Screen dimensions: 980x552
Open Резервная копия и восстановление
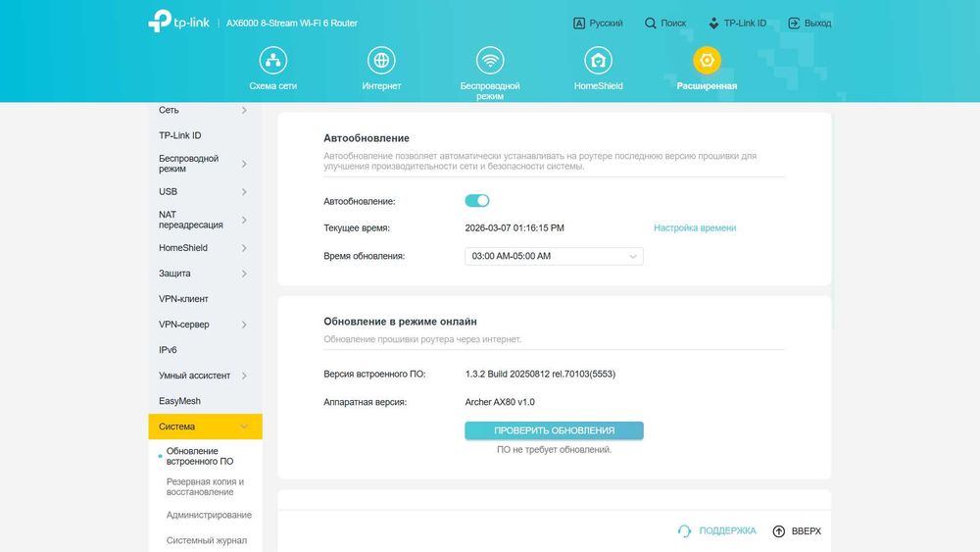(205, 486)
